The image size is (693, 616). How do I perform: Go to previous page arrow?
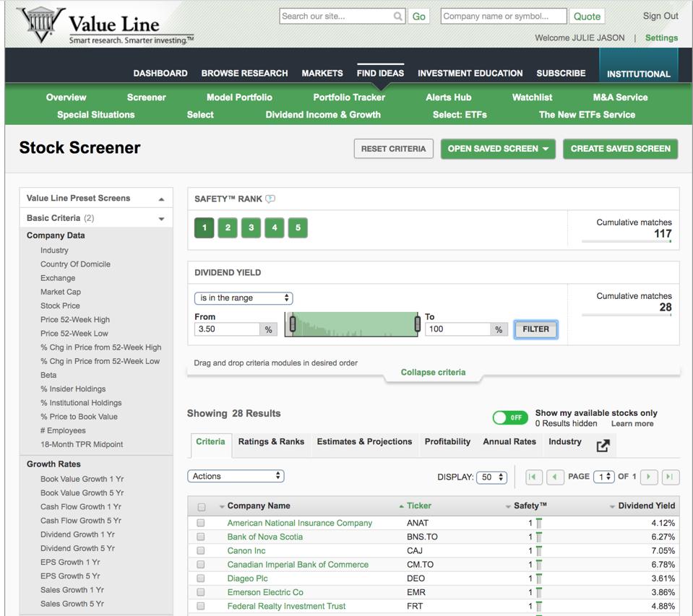pos(555,477)
